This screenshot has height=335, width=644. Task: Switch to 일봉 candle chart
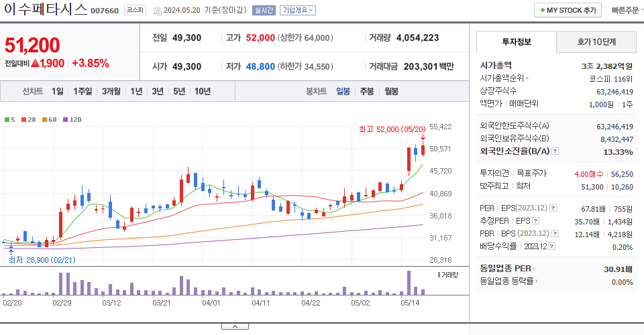(x=343, y=91)
